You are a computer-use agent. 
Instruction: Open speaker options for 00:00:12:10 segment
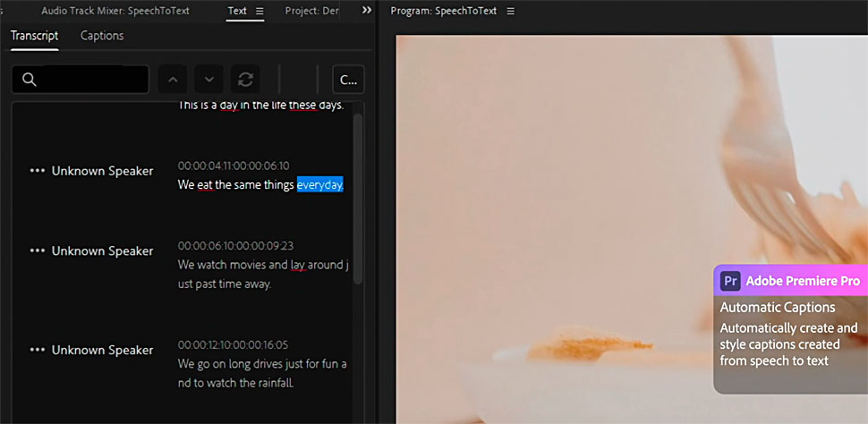(x=37, y=350)
